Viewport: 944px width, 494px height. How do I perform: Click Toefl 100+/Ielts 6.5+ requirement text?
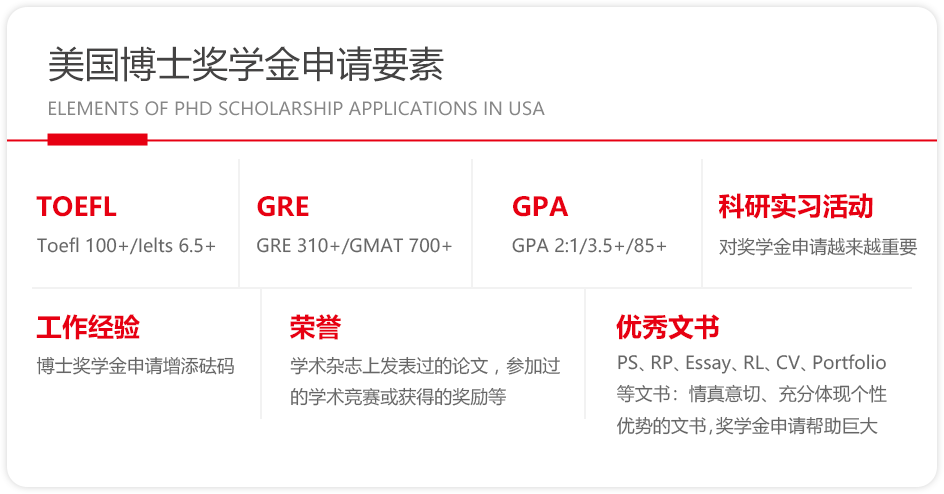[x=126, y=245]
